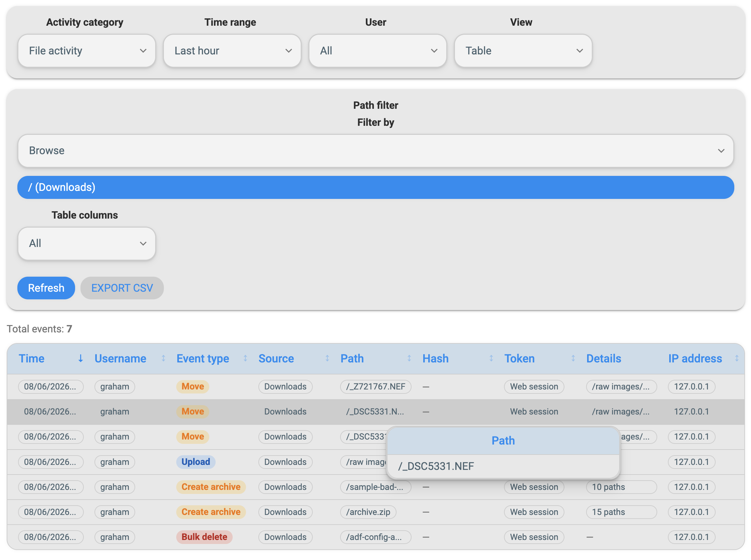Open the Activity category dropdown
751x560 pixels.
coord(86,51)
